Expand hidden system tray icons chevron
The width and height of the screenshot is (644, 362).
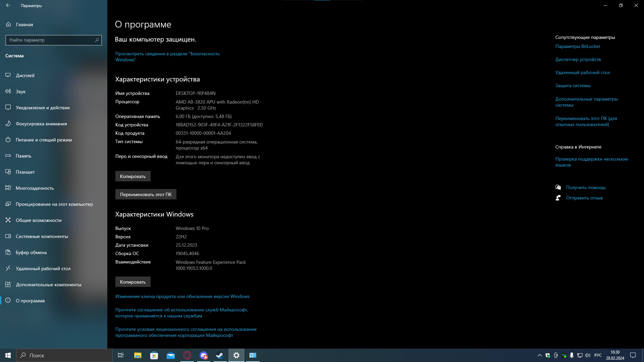coord(539,355)
